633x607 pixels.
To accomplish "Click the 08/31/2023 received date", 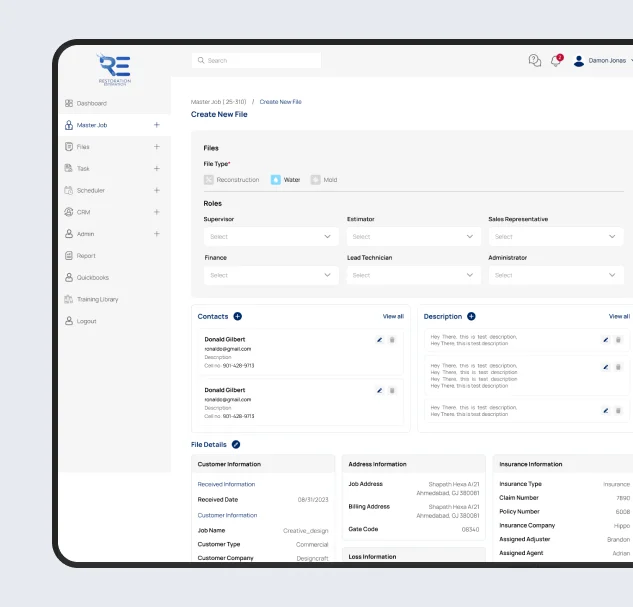I will 313,500.
